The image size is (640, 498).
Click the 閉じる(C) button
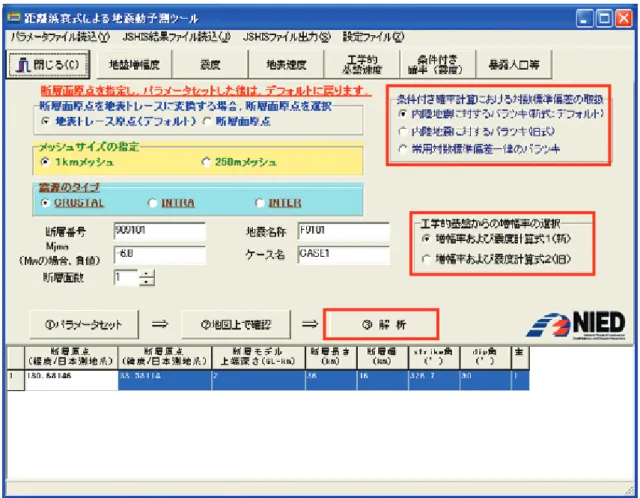coord(48,64)
